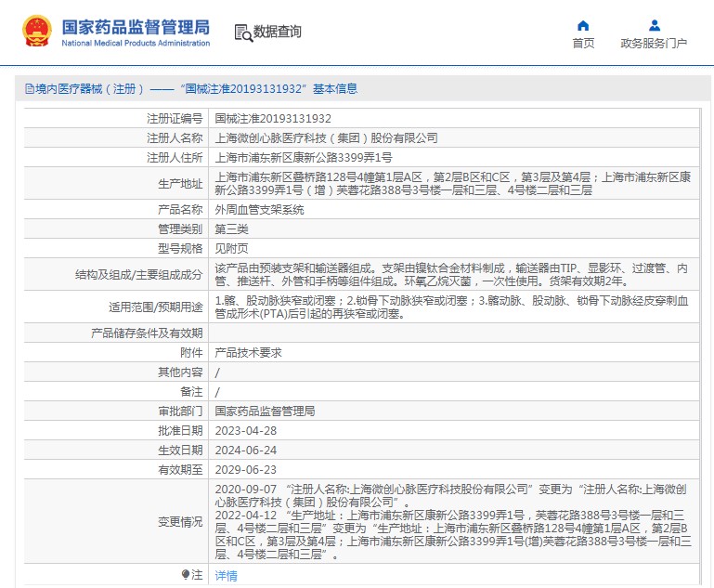
Task: Select the 见附页 value
Action: point(231,249)
